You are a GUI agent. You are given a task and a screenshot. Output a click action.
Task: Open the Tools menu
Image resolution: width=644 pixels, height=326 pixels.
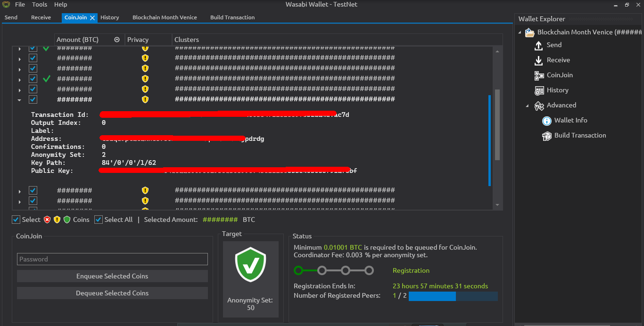(40, 4)
